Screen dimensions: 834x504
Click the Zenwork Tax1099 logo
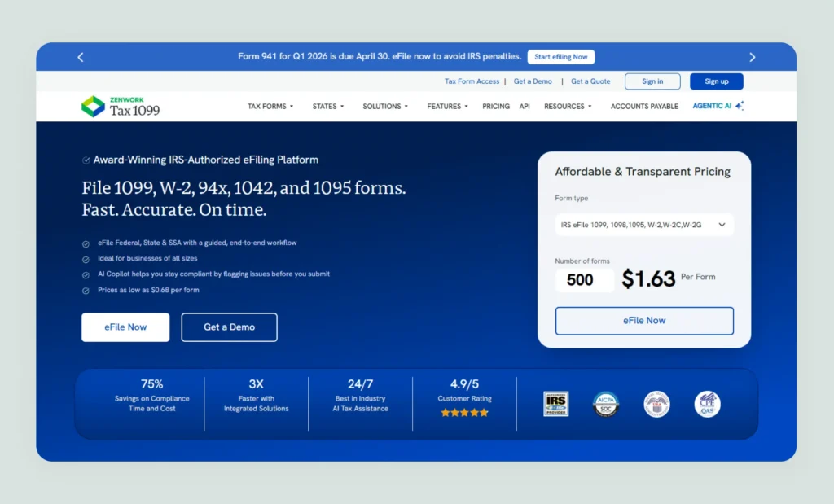click(x=121, y=107)
